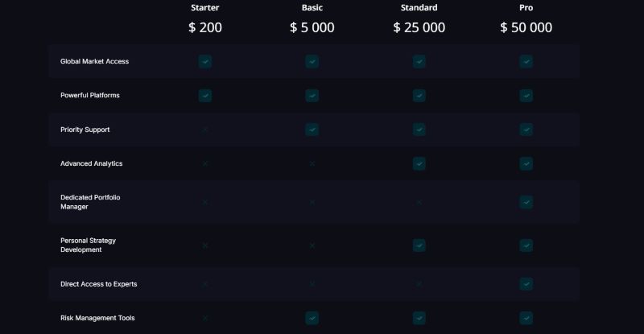Viewport: 644px width, 334px height.
Task: Click the Dedicated Portfolio Manager feature label
Action: (x=90, y=202)
